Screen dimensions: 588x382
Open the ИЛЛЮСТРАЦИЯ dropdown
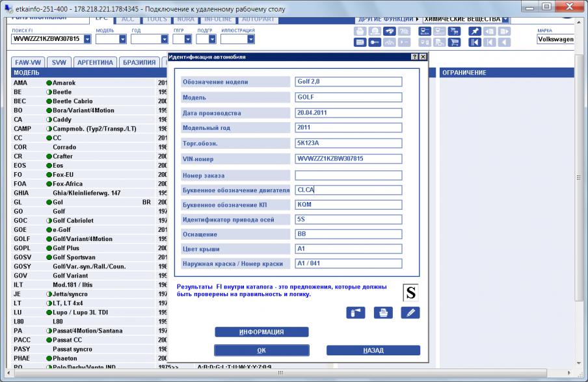251,39
